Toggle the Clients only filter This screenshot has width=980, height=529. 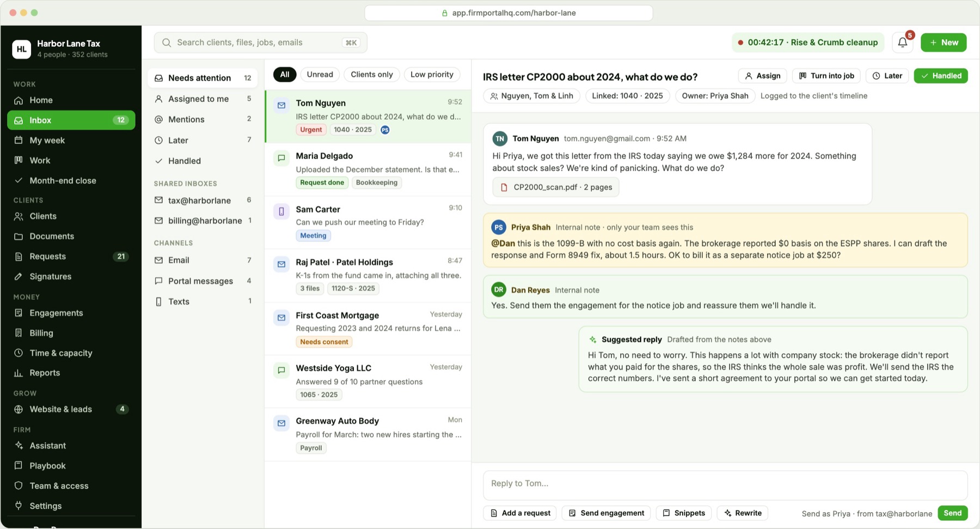click(x=372, y=75)
